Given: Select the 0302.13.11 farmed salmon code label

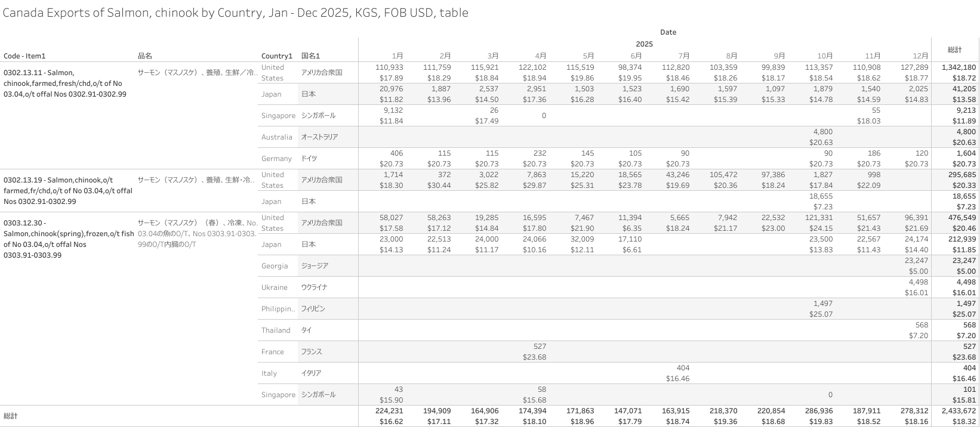Looking at the screenshot, I should (63, 83).
